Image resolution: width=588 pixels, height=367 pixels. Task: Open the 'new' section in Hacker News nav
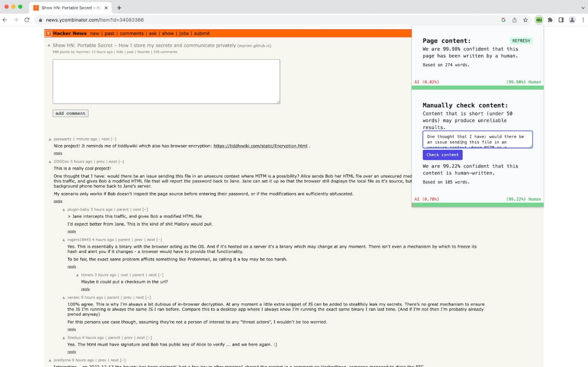(x=95, y=33)
